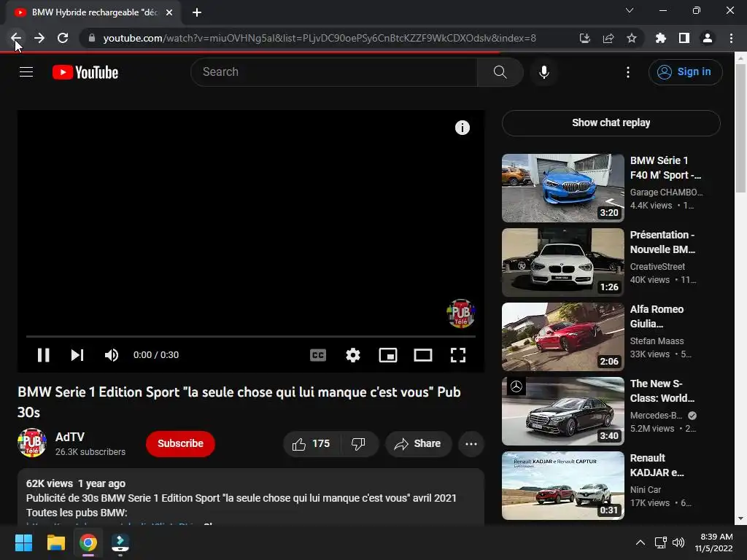Subscribe to AdTV channel
Image resolution: width=747 pixels, height=560 pixels.
[181, 444]
